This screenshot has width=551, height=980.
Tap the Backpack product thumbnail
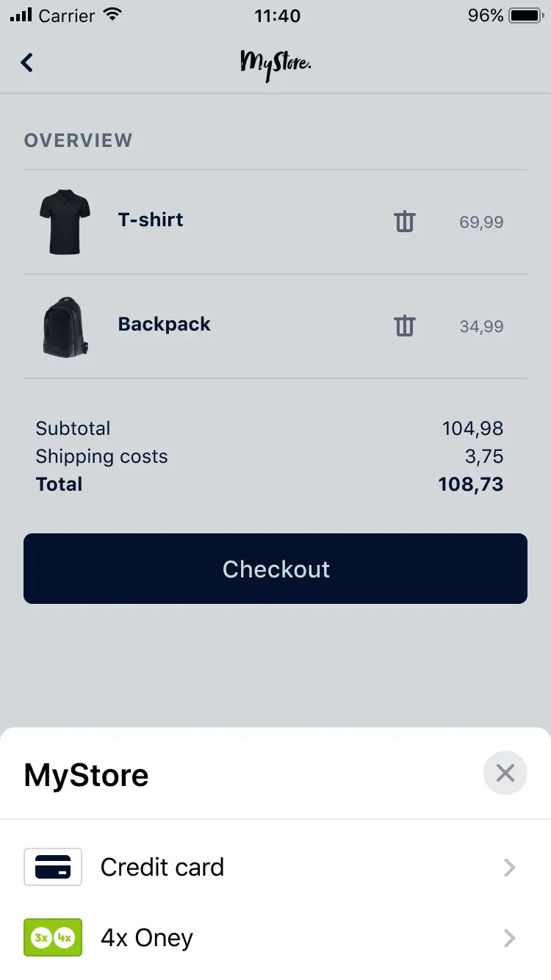coord(65,325)
